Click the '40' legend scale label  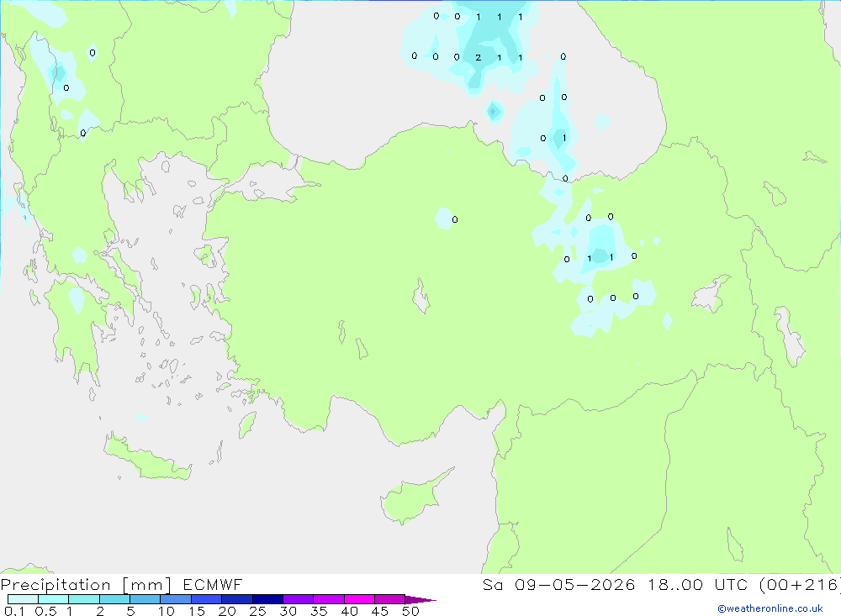coord(350,611)
